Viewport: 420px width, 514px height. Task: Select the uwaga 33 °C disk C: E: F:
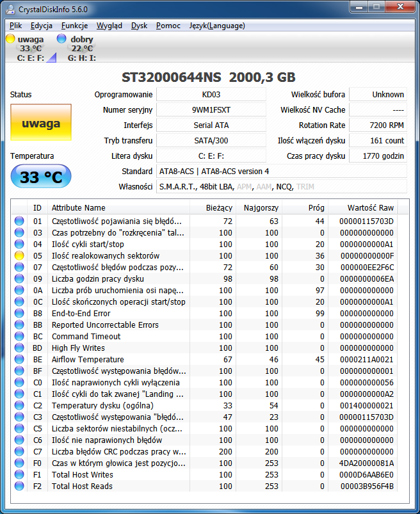point(26,48)
